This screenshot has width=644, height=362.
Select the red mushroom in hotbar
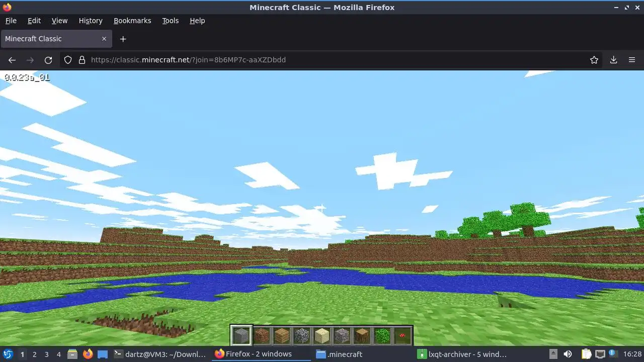point(403,335)
